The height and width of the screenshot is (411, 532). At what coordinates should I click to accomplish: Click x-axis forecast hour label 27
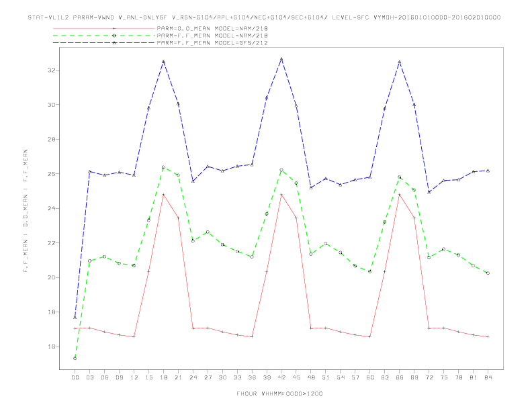[x=208, y=377]
